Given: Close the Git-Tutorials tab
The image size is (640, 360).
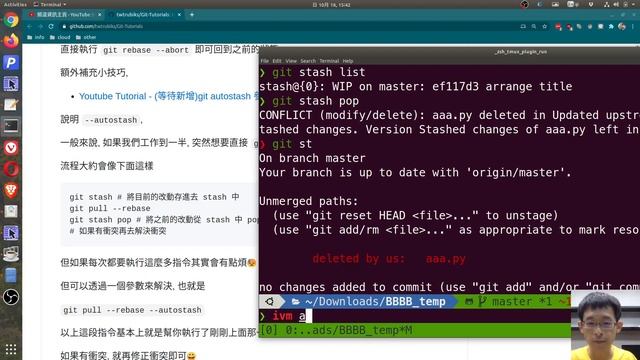Looking at the screenshot, I should (x=179, y=14).
